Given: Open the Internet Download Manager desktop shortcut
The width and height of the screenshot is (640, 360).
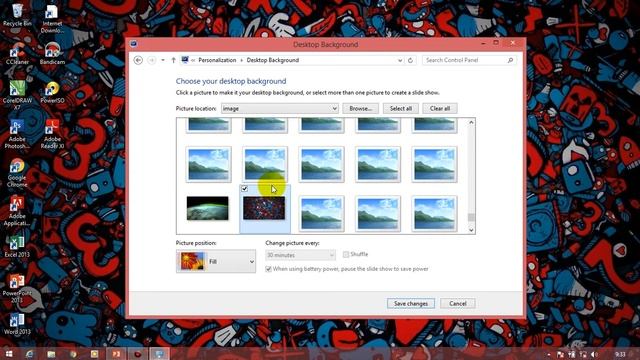Looking at the screenshot, I should (52, 19).
